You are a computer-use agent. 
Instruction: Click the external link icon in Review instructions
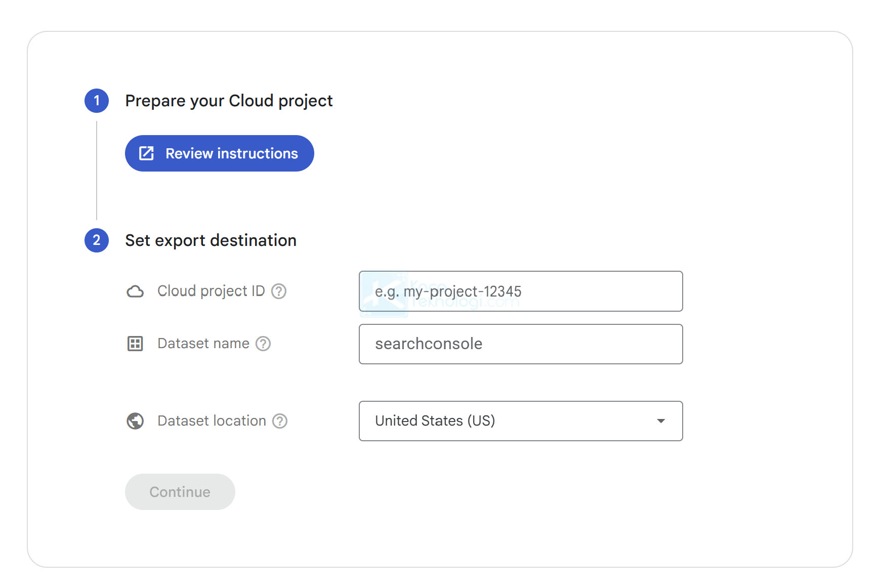[146, 153]
